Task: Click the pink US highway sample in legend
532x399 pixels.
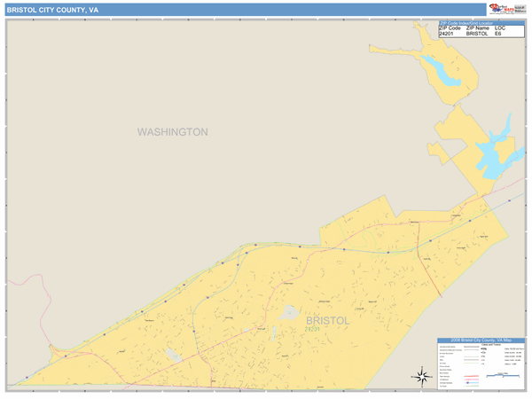Action: [x=471, y=379]
